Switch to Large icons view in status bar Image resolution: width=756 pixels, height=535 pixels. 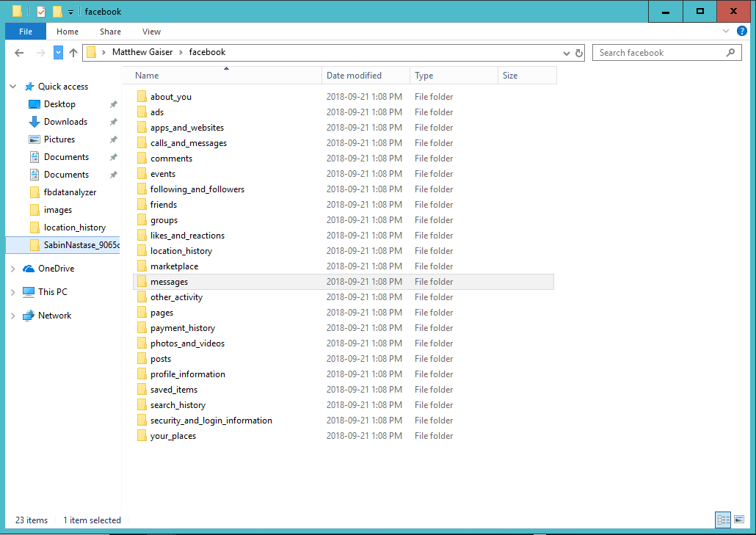(x=739, y=520)
